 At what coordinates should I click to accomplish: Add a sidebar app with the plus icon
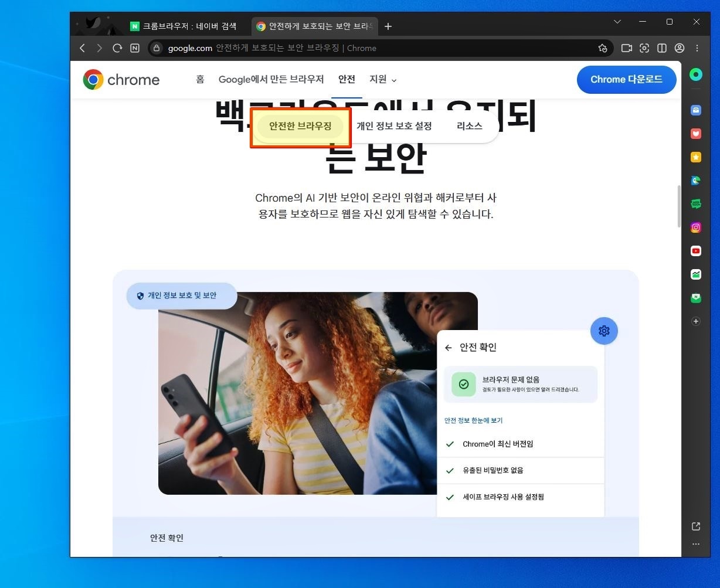tap(696, 321)
